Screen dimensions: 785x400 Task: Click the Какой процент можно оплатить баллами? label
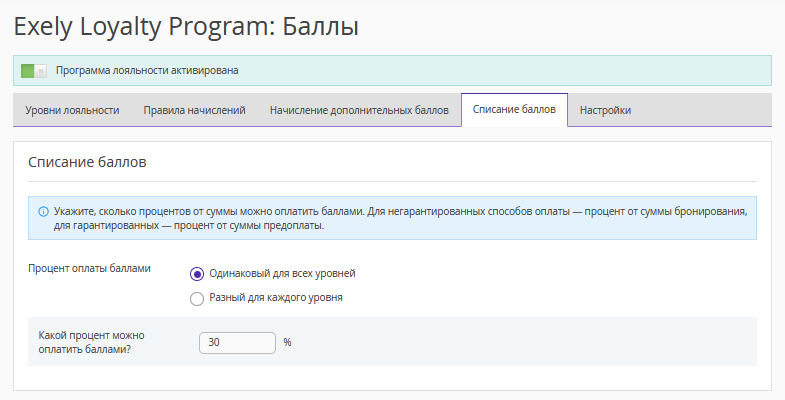coord(92,342)
